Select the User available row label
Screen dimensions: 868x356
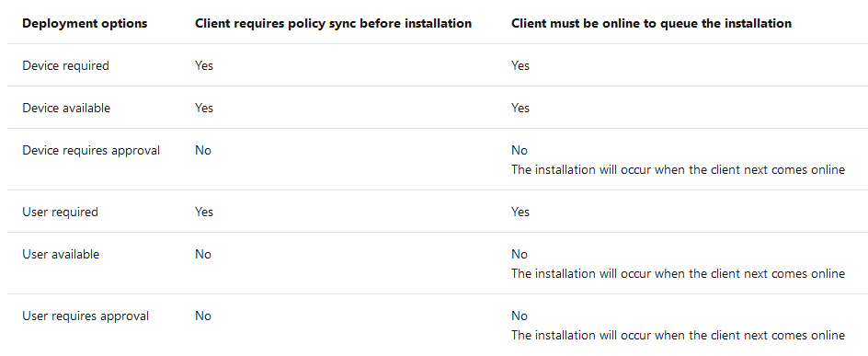[61, 255]
